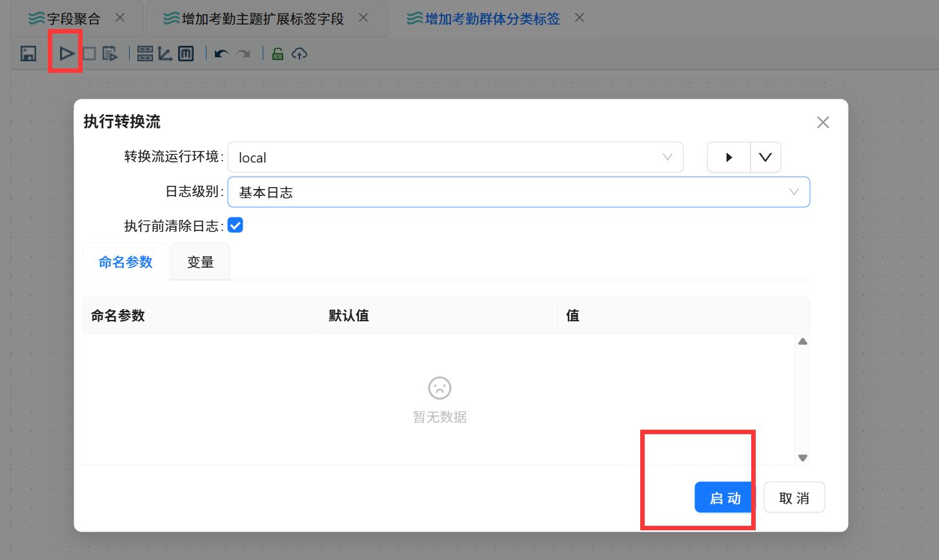Click the 值 column header

pyautogui.click(x=683, y=315)
